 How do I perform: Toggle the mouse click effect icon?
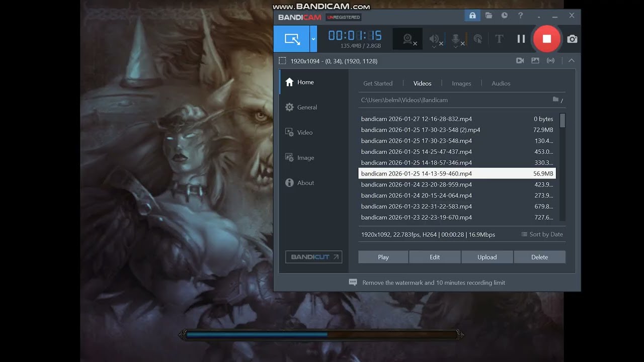click(x=478, y=39)
